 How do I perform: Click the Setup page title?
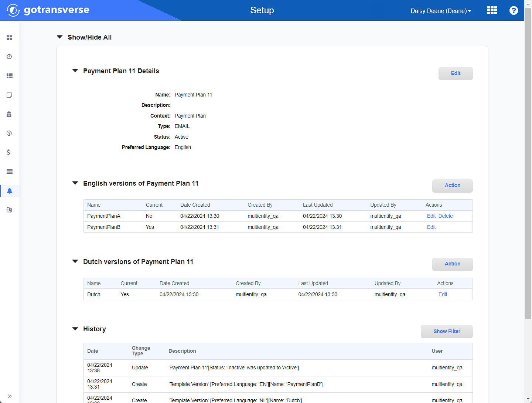click(262, 10)
